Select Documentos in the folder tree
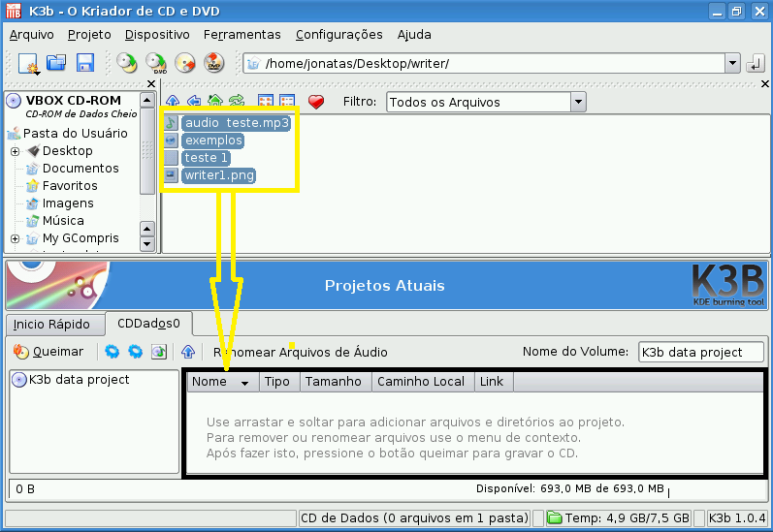Image resolution: width=773 pixels, height=532 pixels. point(81,169)
